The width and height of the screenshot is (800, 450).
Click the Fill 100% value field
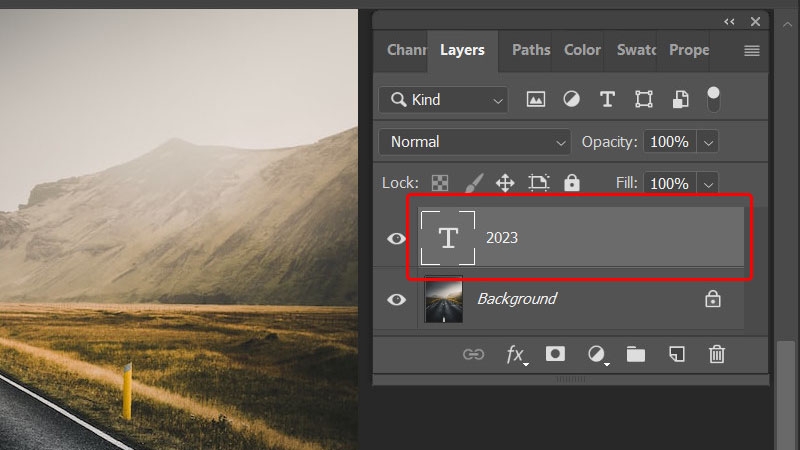(x=669, y=183)
